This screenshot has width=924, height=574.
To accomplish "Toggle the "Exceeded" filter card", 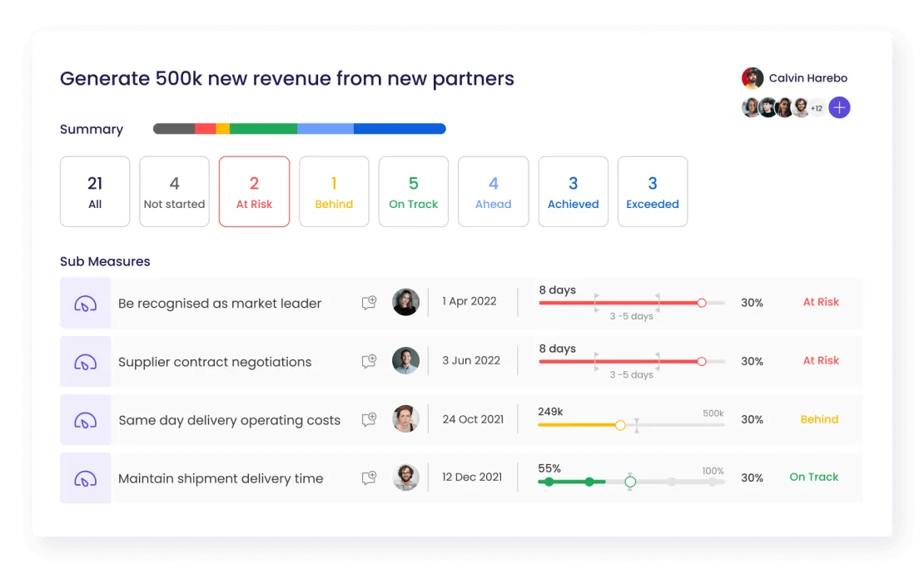I will tap(653, 191).
